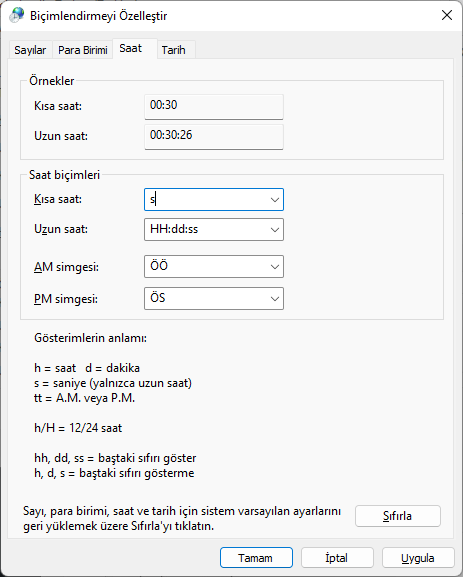
Task: Click the reset explanation text beside Sıfırla
Action: pyautogui.click(x=182, y=518)
